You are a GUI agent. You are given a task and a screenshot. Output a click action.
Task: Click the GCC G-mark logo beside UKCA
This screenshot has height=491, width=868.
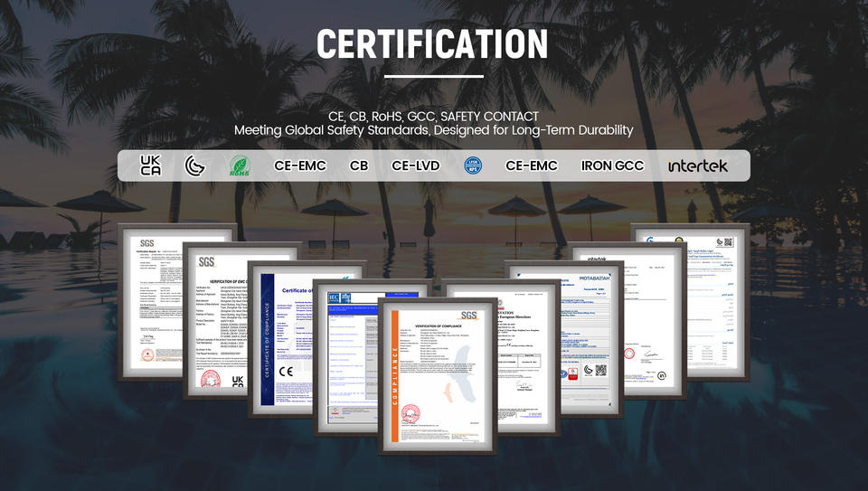(195, 165)
